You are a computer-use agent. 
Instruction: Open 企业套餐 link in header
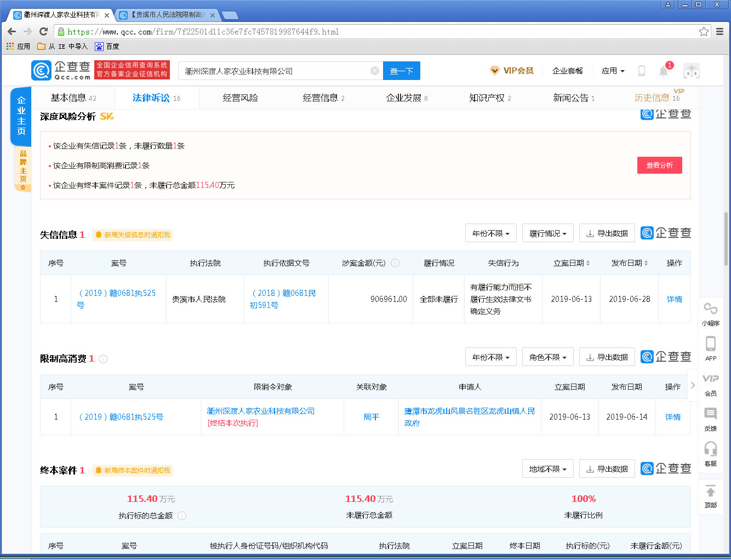(567, 71)
